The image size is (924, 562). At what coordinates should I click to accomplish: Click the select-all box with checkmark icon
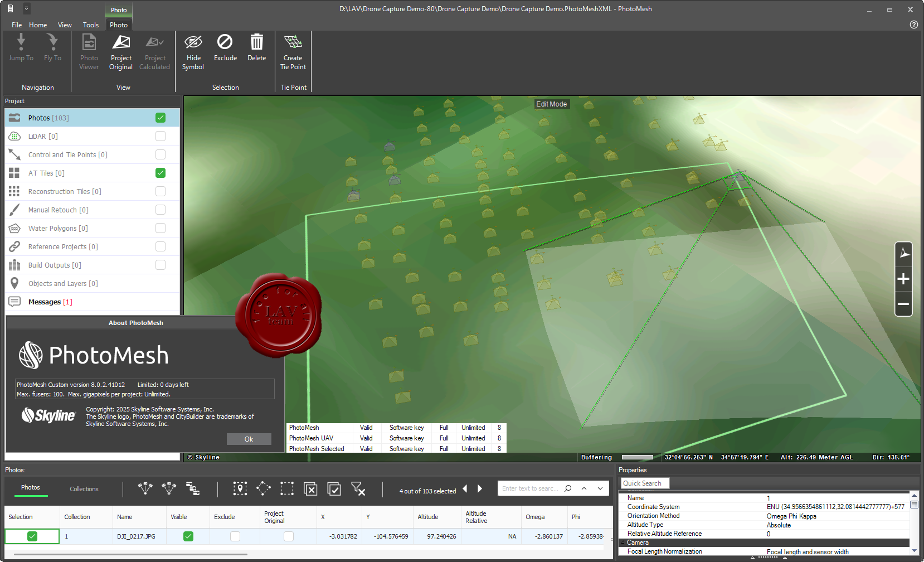pyautogui.click(x=334, y=489)
